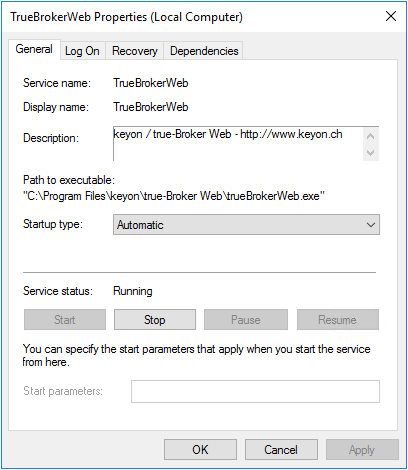
Task: Click the Description scroll down arrow
Action: tap(371, 153)
